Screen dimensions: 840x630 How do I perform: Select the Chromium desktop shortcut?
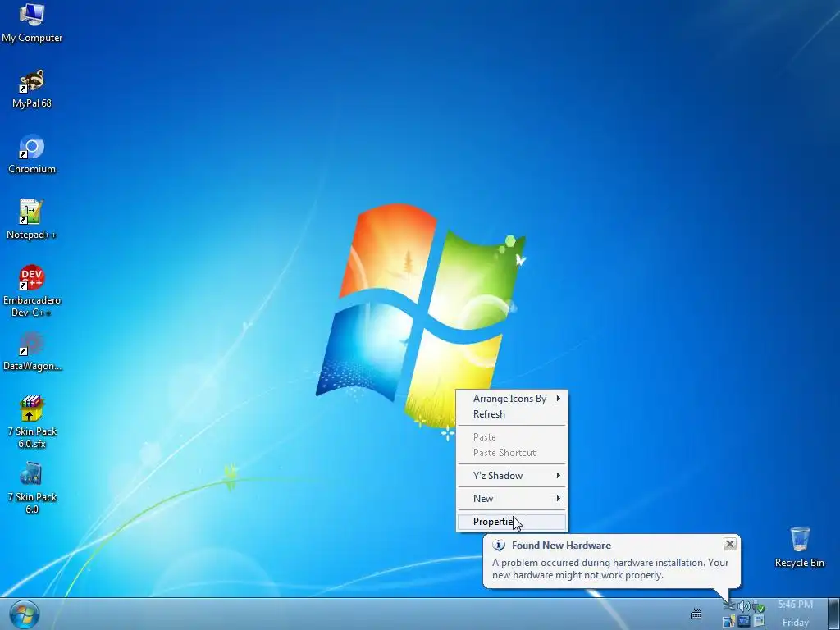click(32, 154)
